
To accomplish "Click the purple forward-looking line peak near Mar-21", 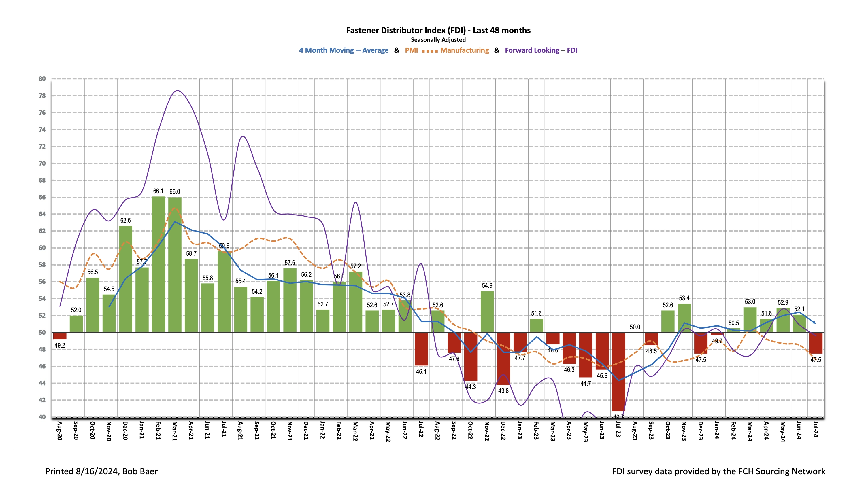I will click(177, 91).
